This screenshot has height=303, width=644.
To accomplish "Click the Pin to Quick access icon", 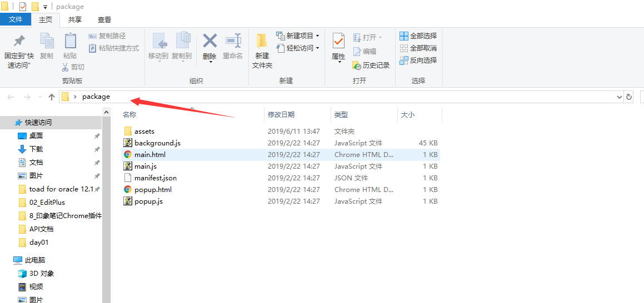I will [19, 41].
